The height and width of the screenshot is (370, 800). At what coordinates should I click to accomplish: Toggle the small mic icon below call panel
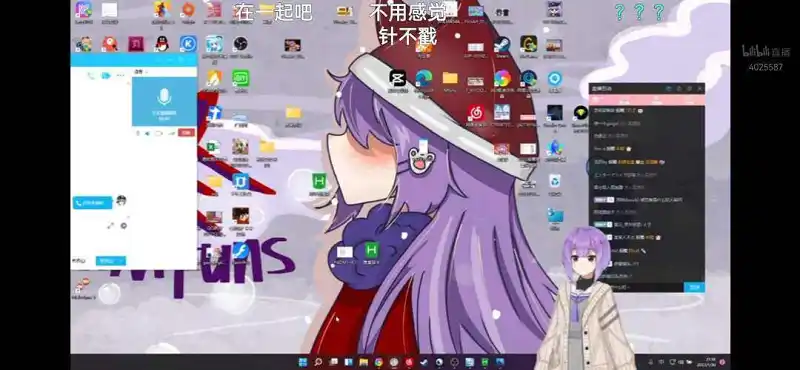tap(137, 133)
